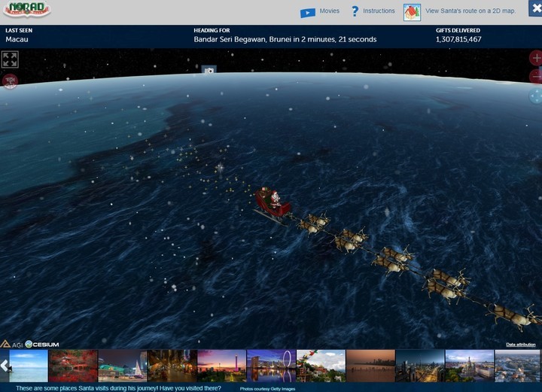542x392 pixels.
Task: Open the Movies video icon
Action: click(307, 12)
